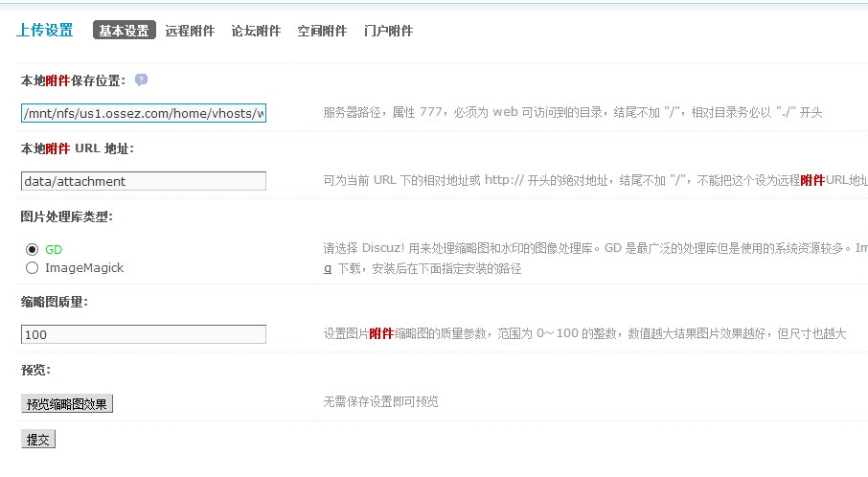Open the 论坛附件 tab
The height and width of the screenshot is (477, 868).
click(256, 31)
